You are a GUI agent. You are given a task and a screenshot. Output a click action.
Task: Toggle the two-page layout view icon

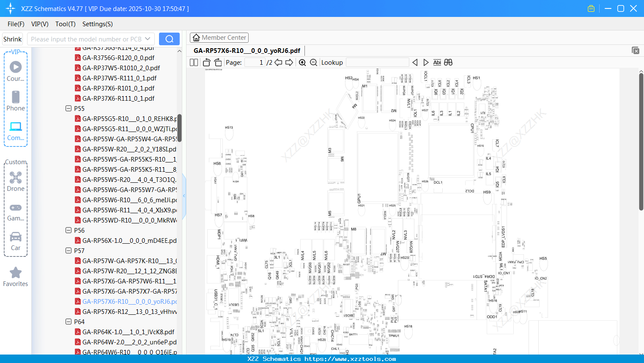click(x=194, y=63)
